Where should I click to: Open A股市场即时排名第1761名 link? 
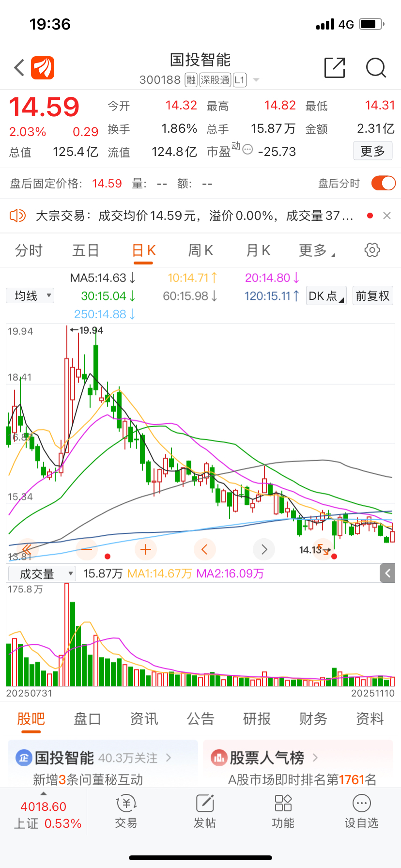[302, 779]
